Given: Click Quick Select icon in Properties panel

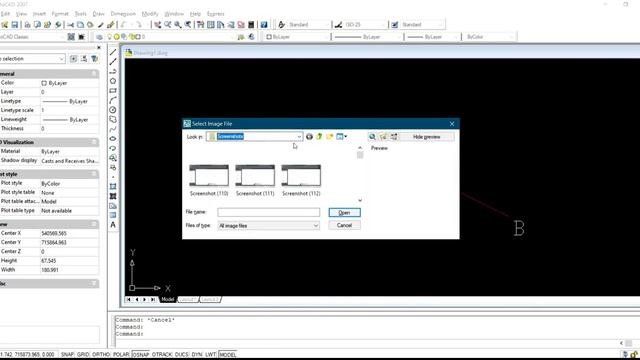Looking at the screenshot, I should (x=94, y=59).
